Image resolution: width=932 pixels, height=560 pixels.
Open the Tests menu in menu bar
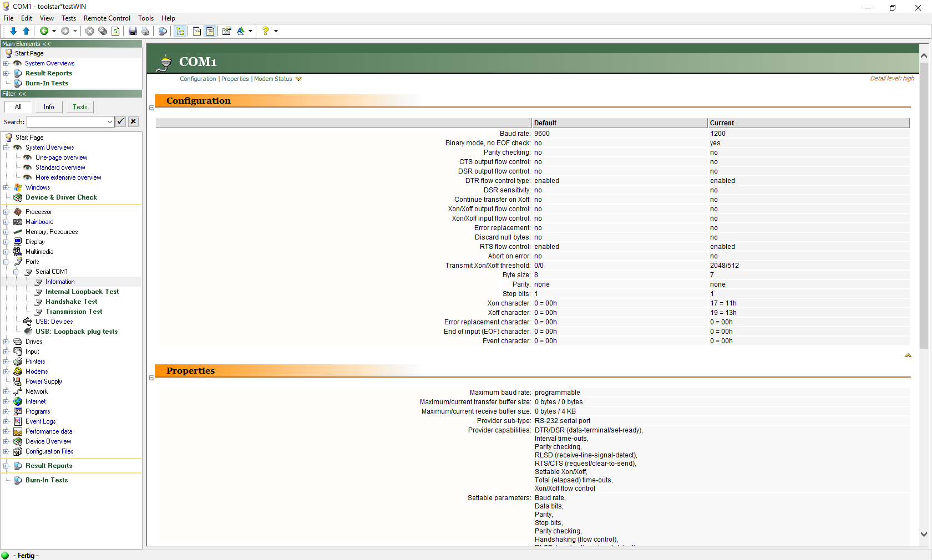click(69, 18)
